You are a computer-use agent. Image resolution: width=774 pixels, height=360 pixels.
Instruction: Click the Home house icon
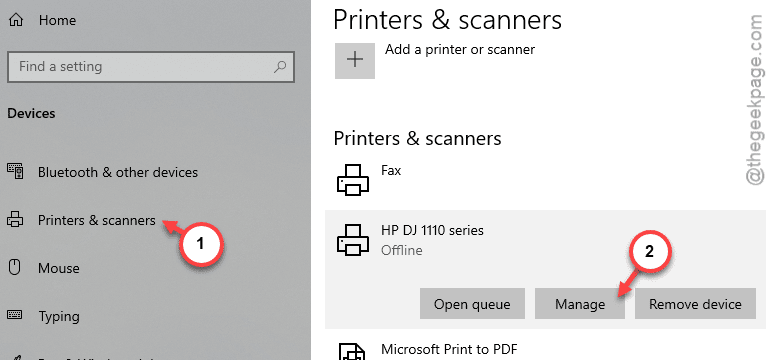click(16, 20)
